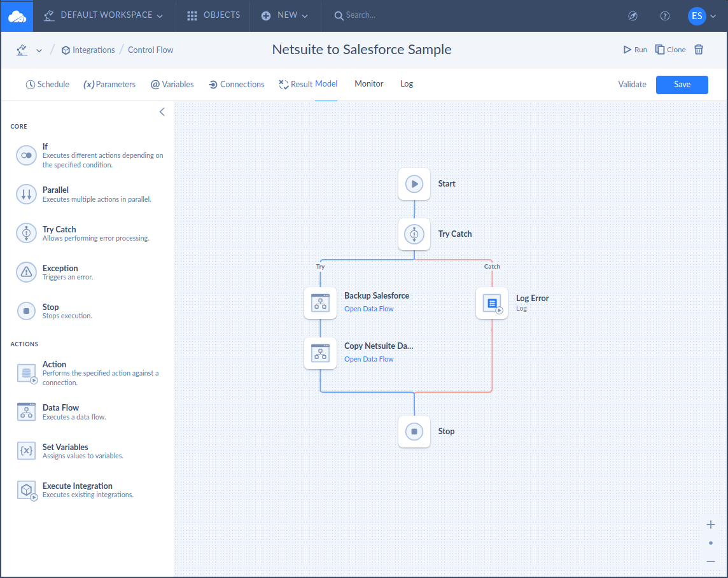Run the integration
This screenshot has height=578, width=728.
(x=635, y=50)
